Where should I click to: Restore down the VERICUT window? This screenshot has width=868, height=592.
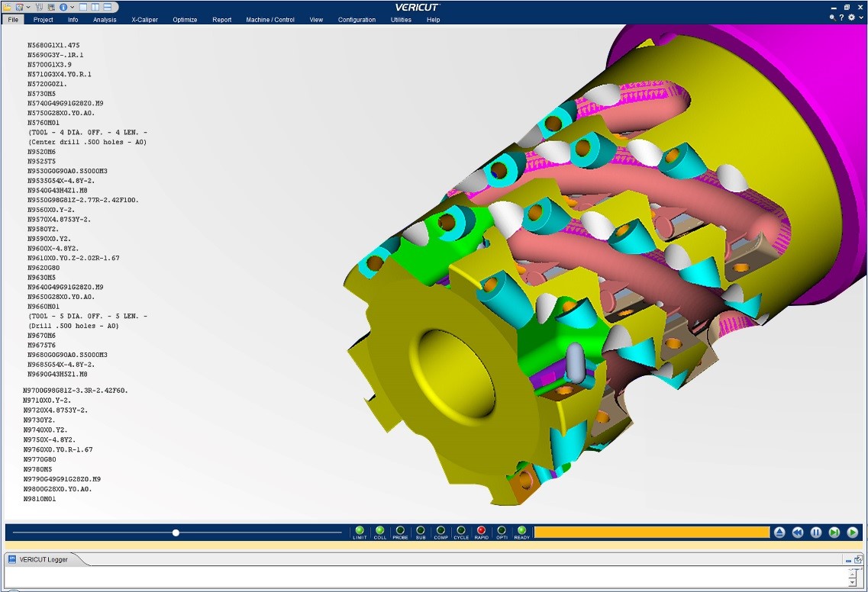[847, 7]
